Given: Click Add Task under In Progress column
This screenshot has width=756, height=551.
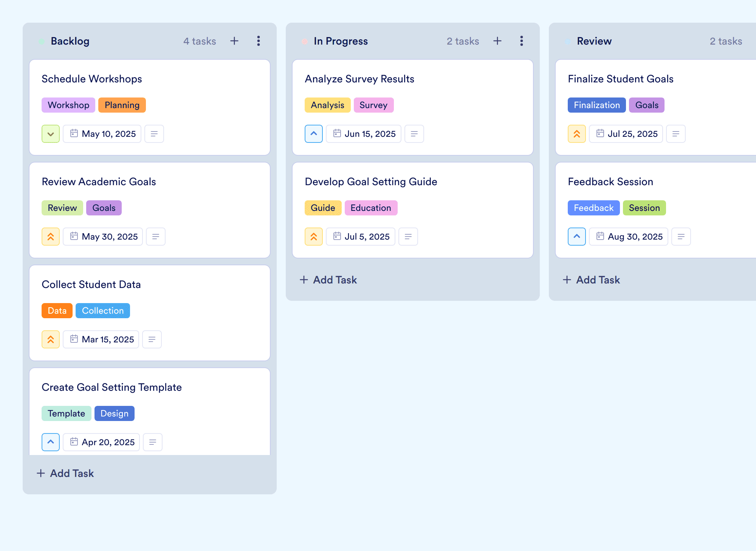Looking at the screenshot, I should coord(328,280).
